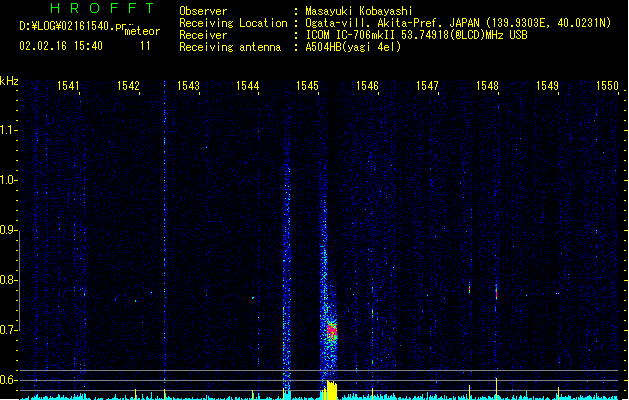
Task: Click time axis label 1550
Action: (607, 85)
